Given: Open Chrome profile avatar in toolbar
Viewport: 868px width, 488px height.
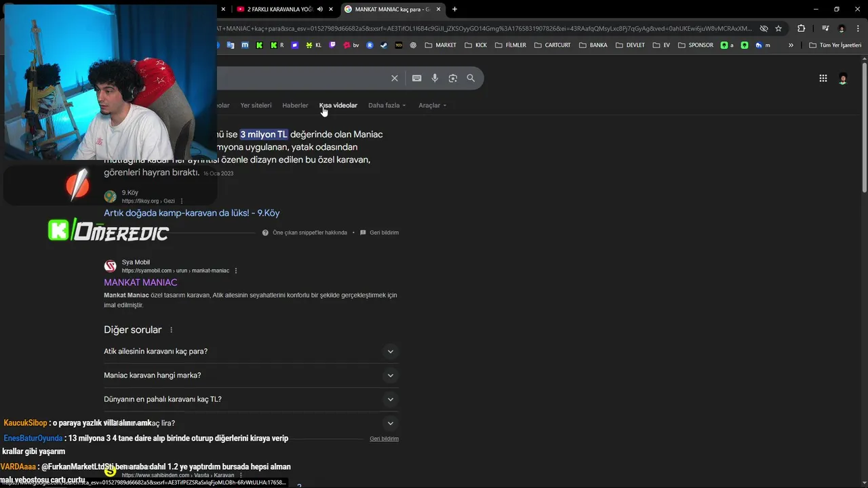Looking at the screenshot, I should point(842,28).
